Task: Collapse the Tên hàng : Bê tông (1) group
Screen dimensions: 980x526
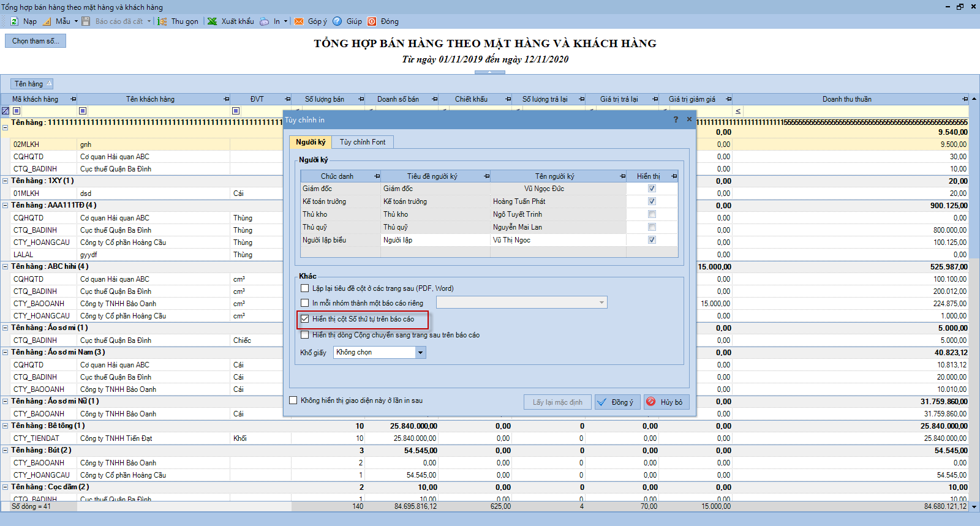Action: click(x=5, y=426)
